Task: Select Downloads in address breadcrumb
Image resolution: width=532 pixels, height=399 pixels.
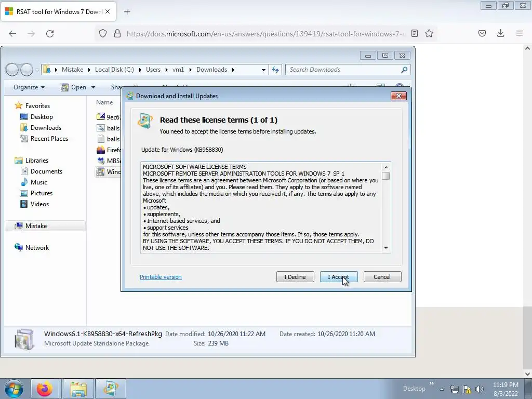Action: click(211, 70)
